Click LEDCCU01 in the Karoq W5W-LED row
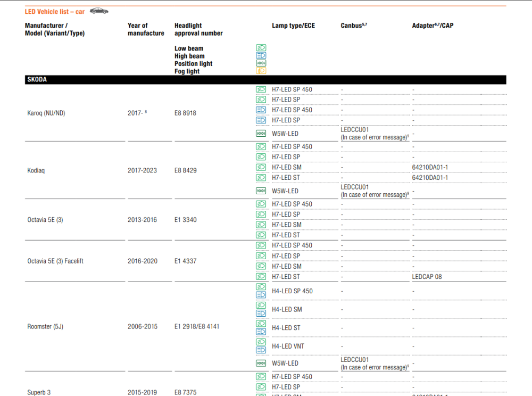Screen dimensions: 532x396 [x=354, y=130]
